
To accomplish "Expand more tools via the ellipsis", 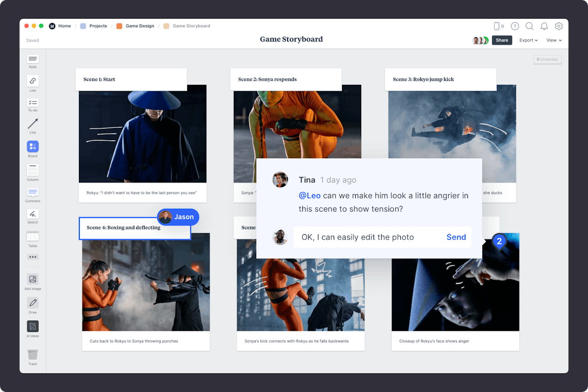I will pos(32,257).
